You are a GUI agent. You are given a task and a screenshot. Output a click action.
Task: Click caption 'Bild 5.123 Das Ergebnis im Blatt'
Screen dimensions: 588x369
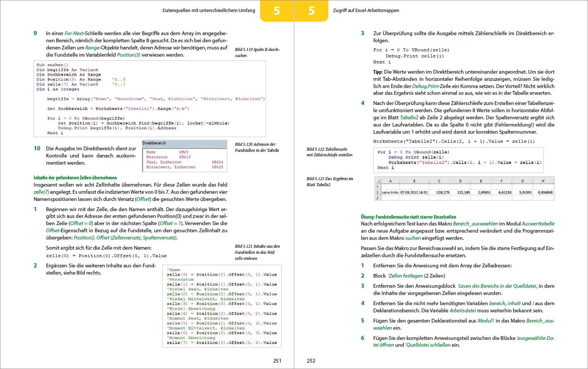pyautogui.click(x=329, y=182)
